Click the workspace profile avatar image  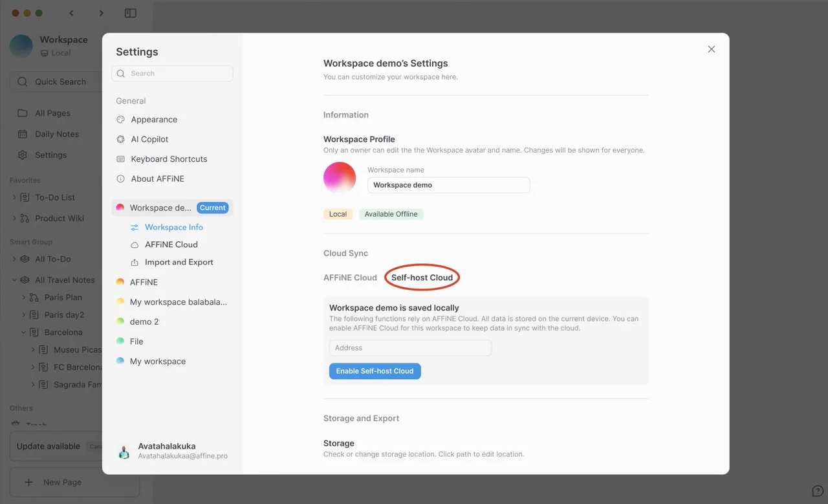(340, 178)
